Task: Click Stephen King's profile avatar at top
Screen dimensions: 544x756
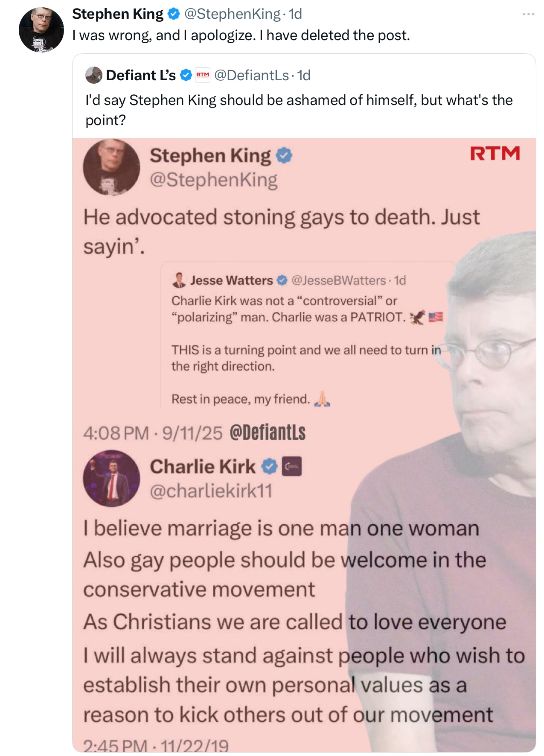Action: (x=41, y=29)
